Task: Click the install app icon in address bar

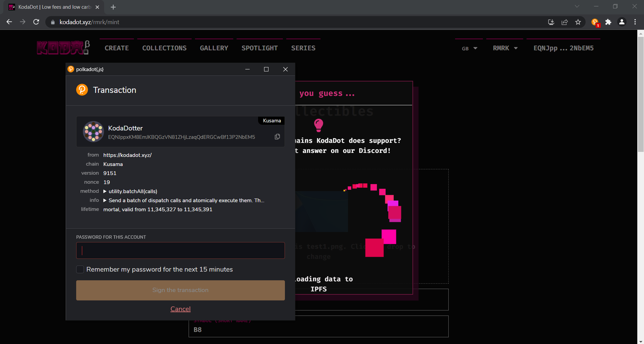Action: click(551, 22)
